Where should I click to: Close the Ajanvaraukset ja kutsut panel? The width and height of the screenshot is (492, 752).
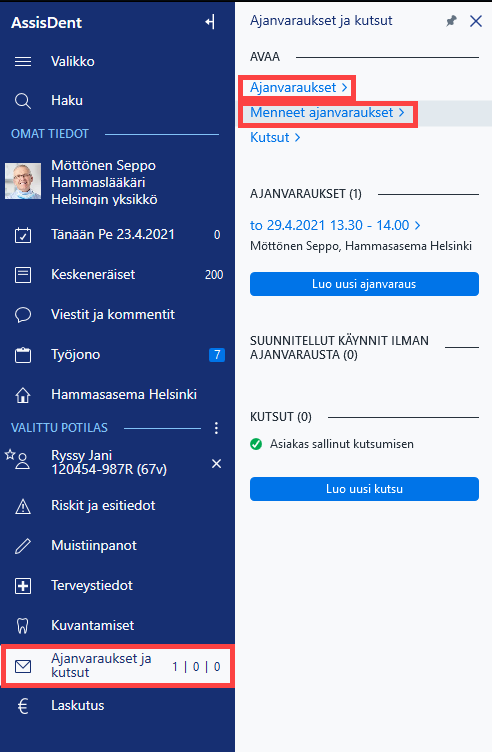click(x=476, y=21)
